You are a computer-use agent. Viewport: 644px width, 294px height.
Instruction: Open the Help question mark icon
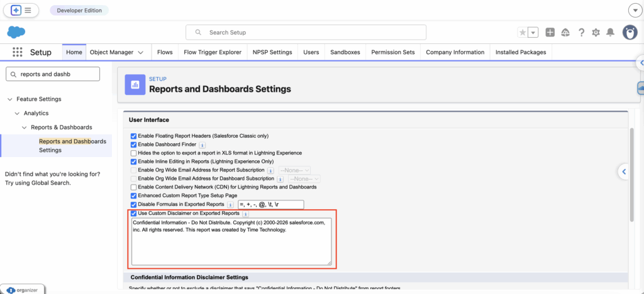pyautogui.click(x=581, y=33)
